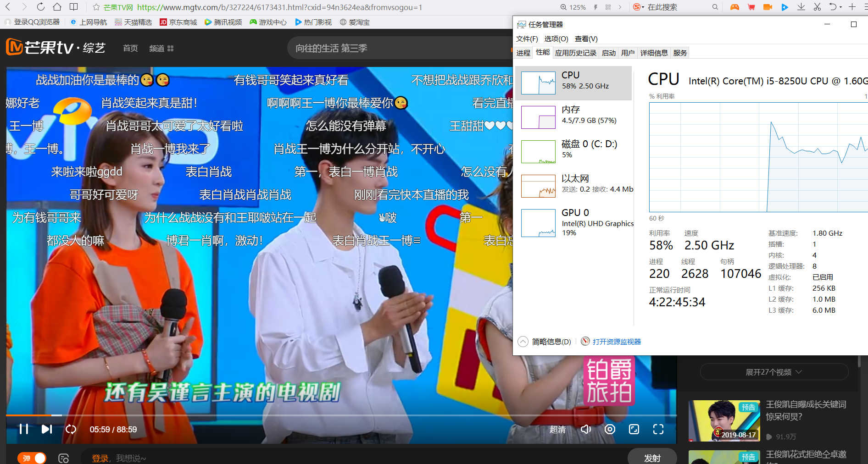The image size is (868, 464).
Task: Enter fullscreen video mode
Action: (x=658, y=429)
